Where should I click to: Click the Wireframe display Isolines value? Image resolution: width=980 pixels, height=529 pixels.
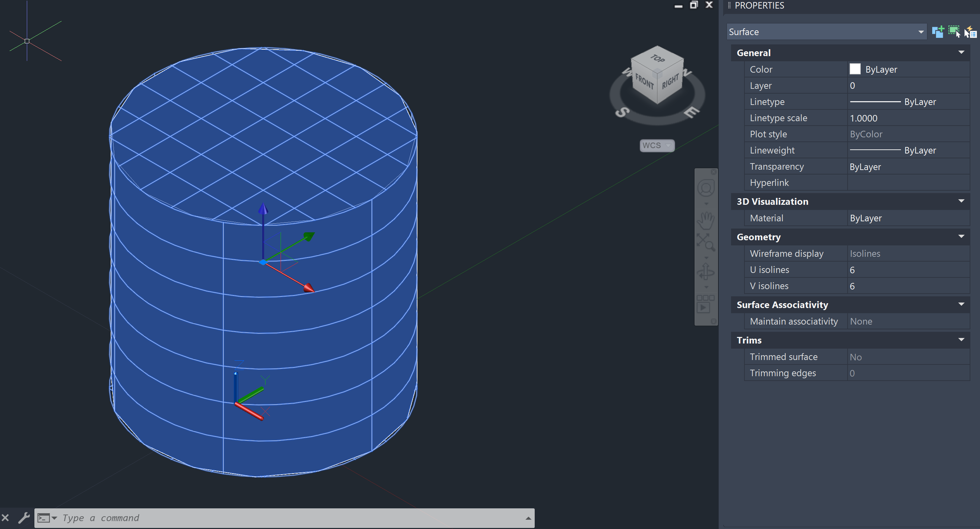[x=908, y=254]
